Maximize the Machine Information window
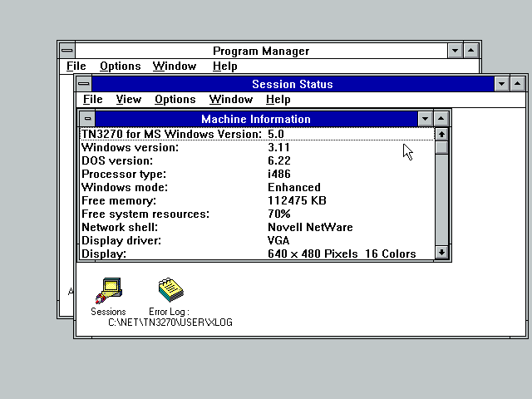Viewport: 532px width, 399px height. (441, 119)
